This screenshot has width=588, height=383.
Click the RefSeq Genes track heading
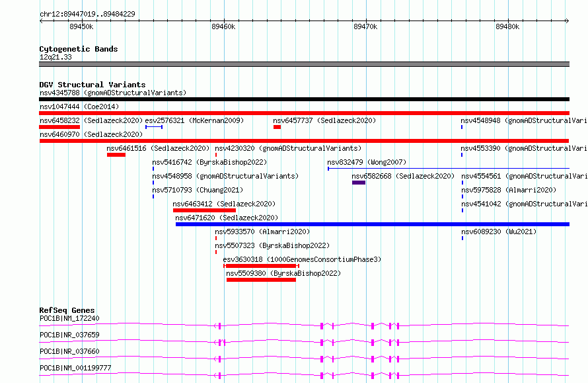pyautogui.click(x=67, y=310)
